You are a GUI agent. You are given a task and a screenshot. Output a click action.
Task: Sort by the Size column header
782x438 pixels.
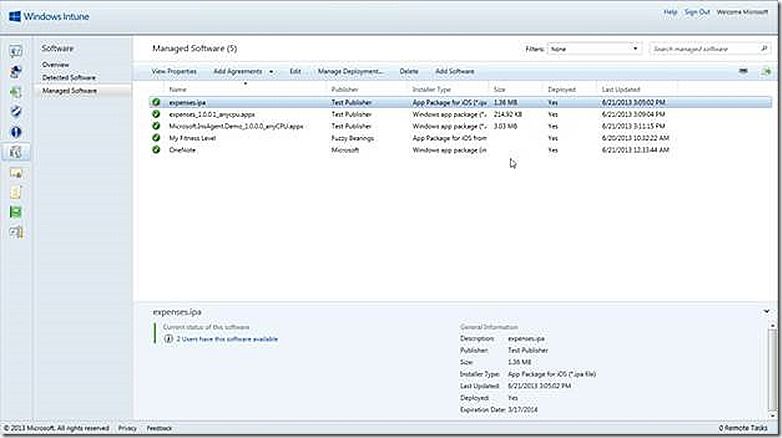(500, 89)
